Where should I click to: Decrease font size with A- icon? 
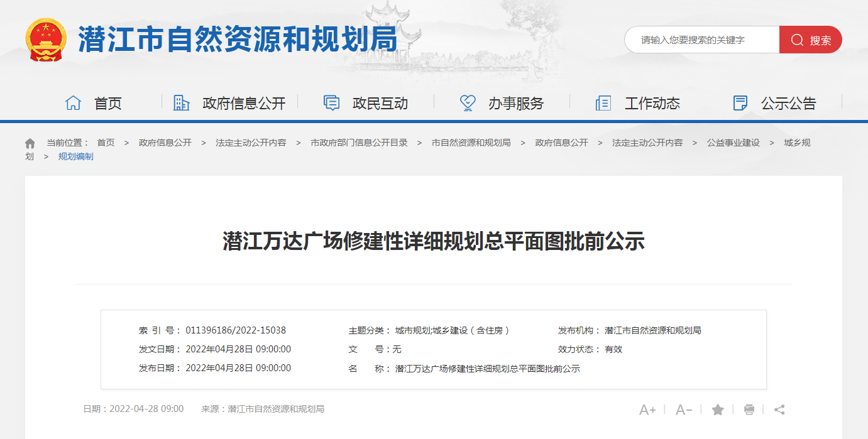[x=683, y=410]
